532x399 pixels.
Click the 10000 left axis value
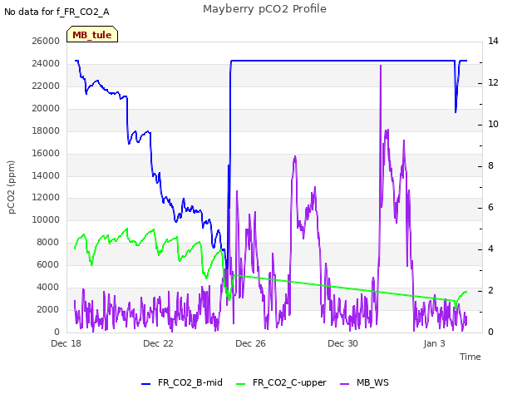(x=46, y=219)
